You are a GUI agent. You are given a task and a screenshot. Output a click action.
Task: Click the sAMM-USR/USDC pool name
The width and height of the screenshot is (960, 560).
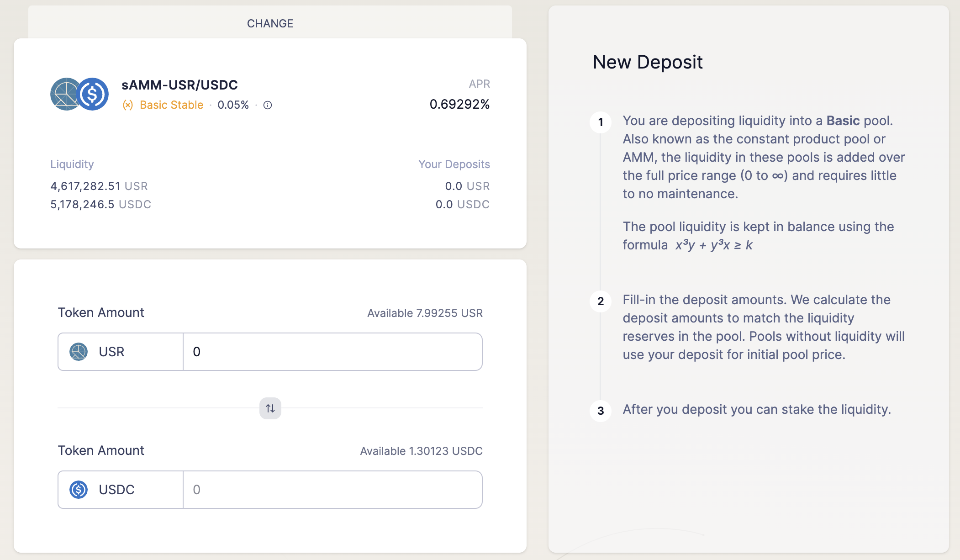(179, 85)
